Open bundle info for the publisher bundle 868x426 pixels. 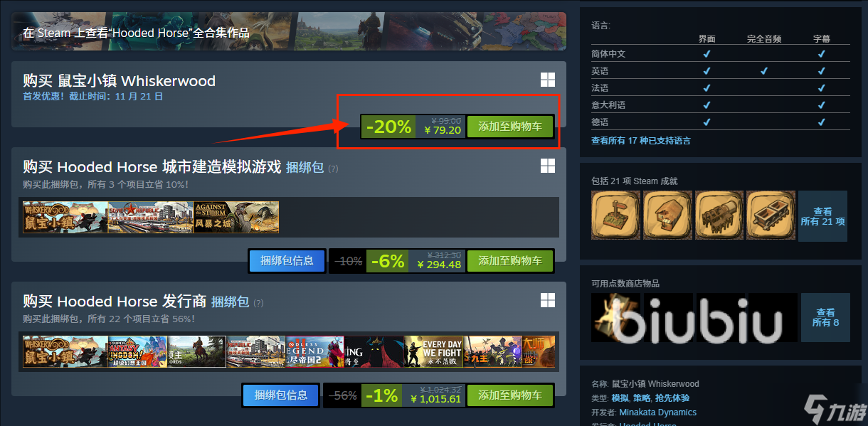tap(281, 395)
